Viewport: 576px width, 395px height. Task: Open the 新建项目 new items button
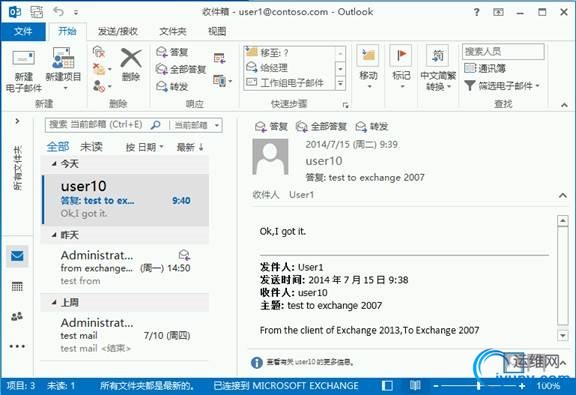pyautogui.click(x=63, y=69)
